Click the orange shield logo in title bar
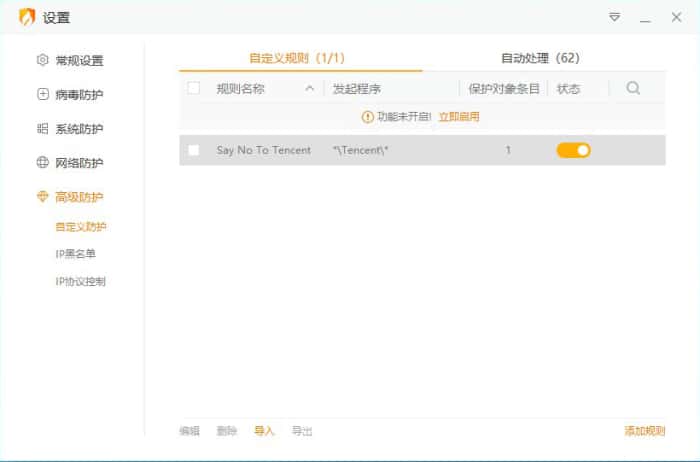 tap(27, 17)
